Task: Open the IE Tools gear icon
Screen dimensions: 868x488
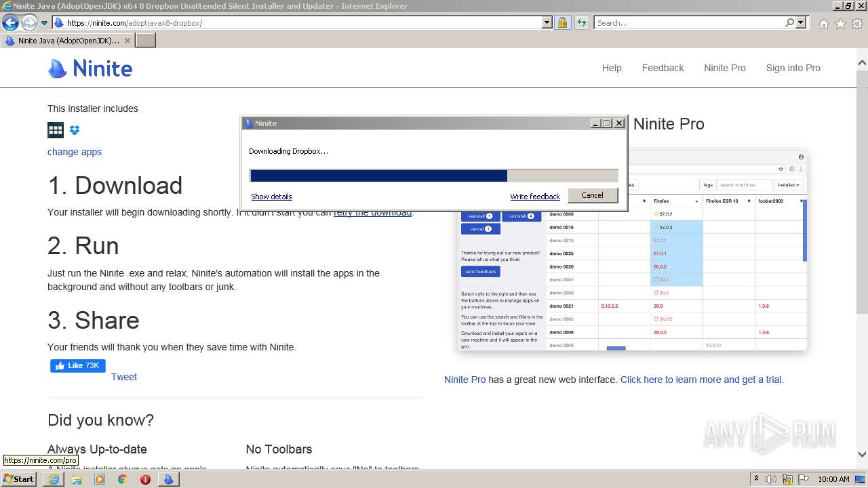Action: pos(857,24)
